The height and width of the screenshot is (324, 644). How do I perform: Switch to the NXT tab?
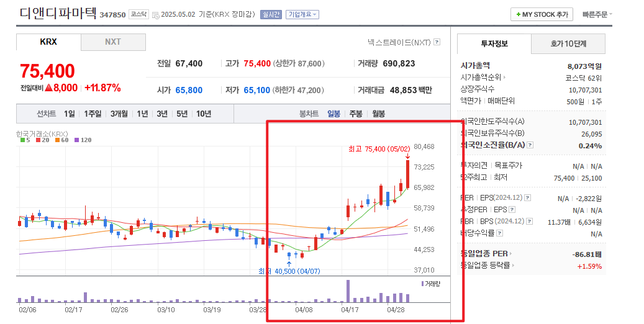pos(113,42)
